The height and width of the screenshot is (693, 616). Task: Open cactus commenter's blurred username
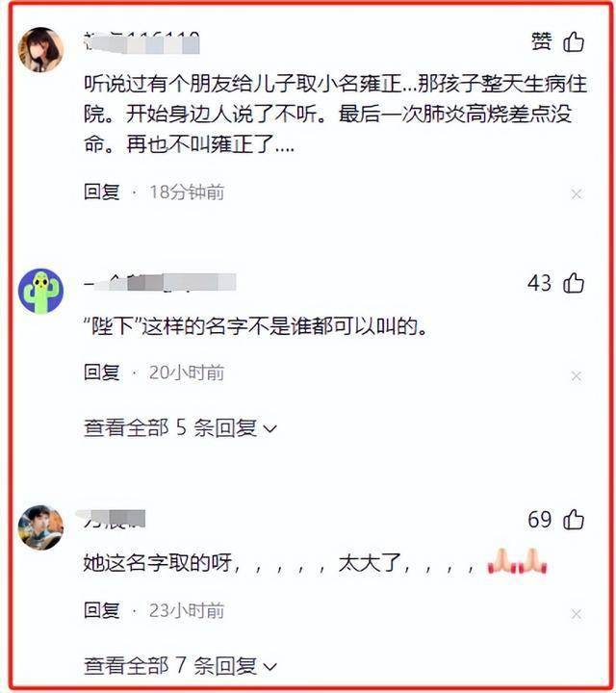coord(160,283)
